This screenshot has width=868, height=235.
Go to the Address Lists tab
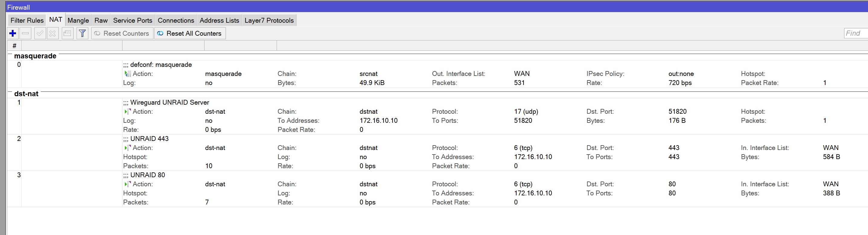coord(219,20)
